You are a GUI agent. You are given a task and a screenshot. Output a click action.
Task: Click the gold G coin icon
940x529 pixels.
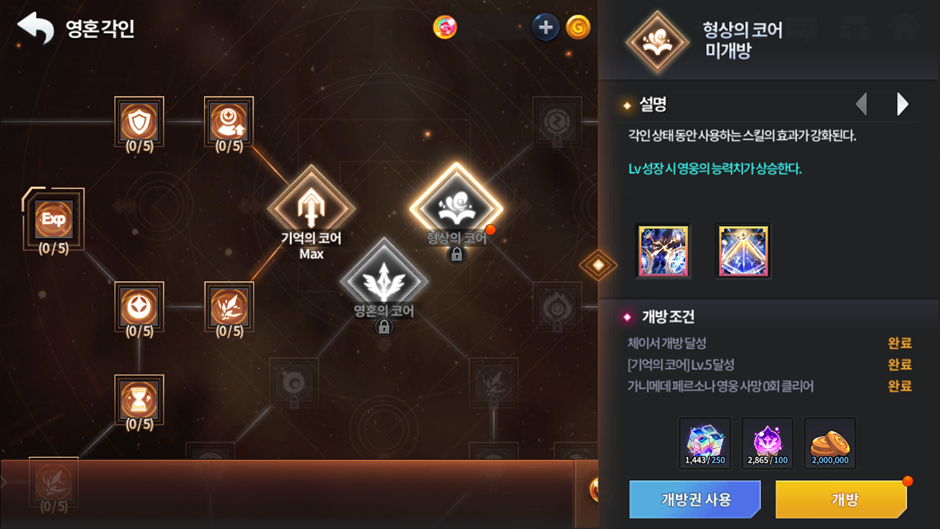tap(578, 28)
